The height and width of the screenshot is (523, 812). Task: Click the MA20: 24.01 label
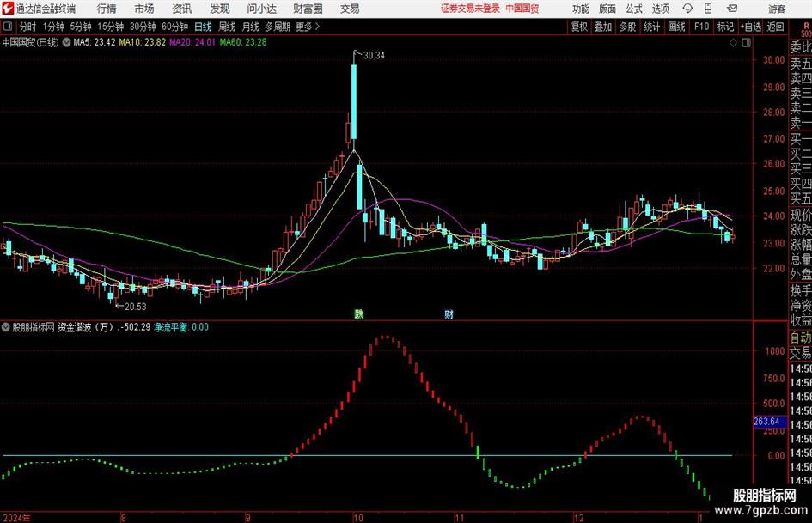pos(192,42)
